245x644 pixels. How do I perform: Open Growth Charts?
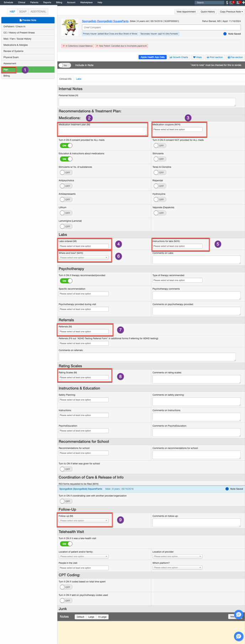pos(179,57)
